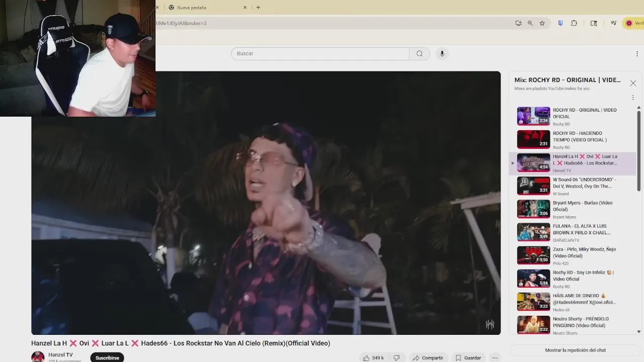Open title 'Neutro Shorty - PRÉNDELO PINGÜINO'

(x=581, y=322)
